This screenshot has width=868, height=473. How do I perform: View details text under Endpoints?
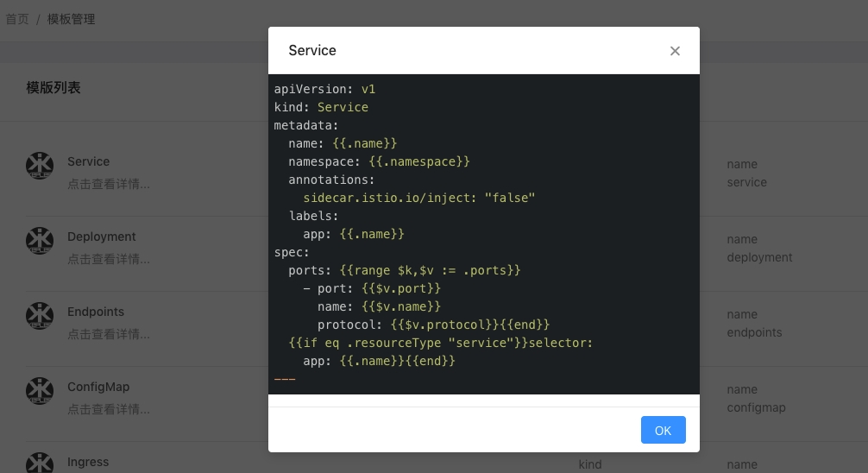point(109,334)
